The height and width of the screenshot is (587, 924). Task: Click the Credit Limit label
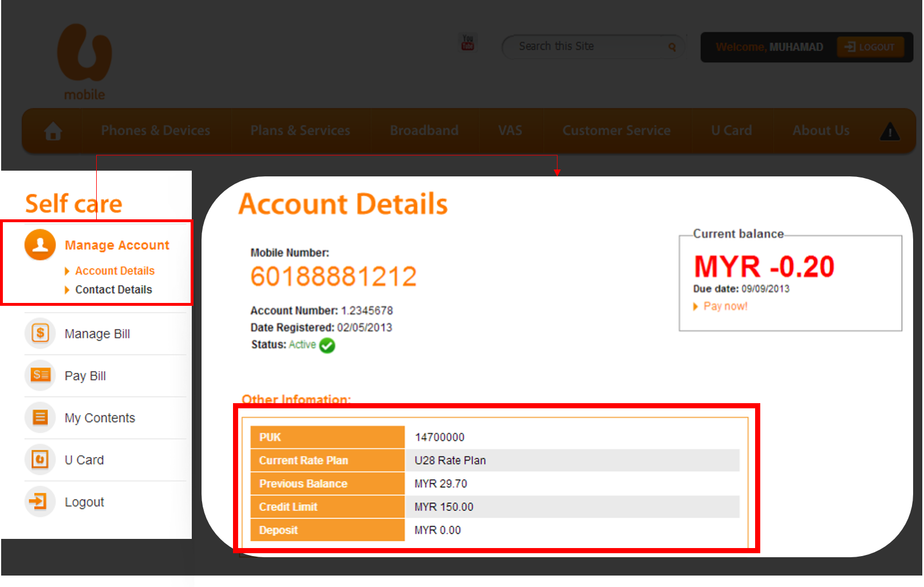[x=327, y=507]
